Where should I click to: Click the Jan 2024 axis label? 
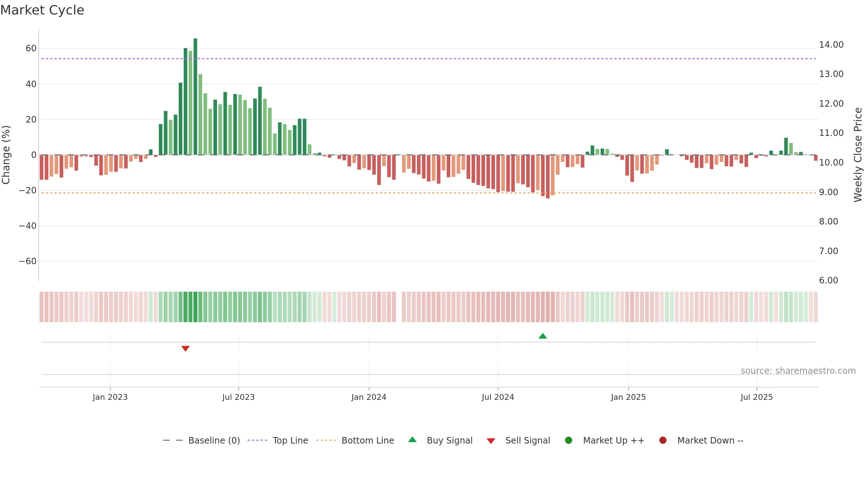[369, 397]
